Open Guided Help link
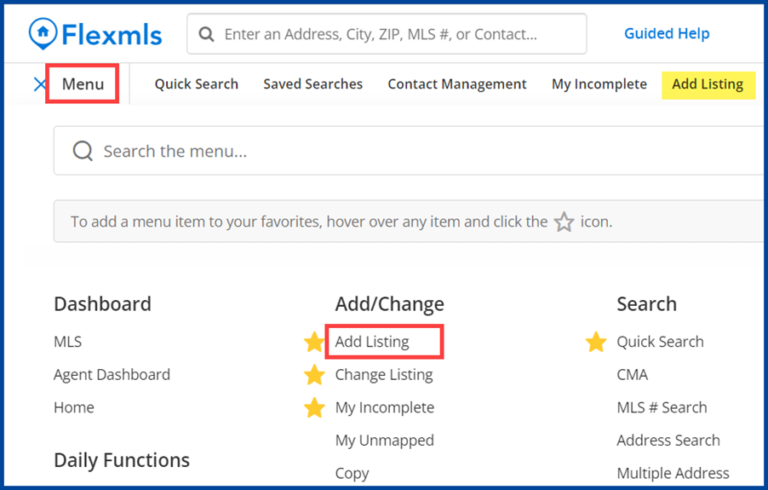This screenshot has height=490, width=768. [666, 34]
